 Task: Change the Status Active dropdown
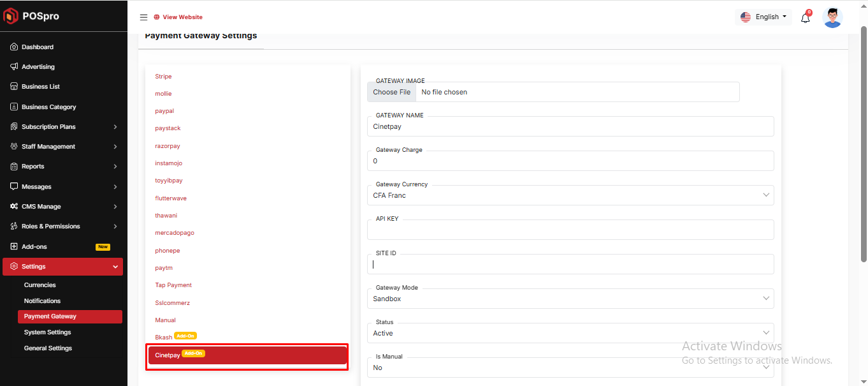point(570,333)
